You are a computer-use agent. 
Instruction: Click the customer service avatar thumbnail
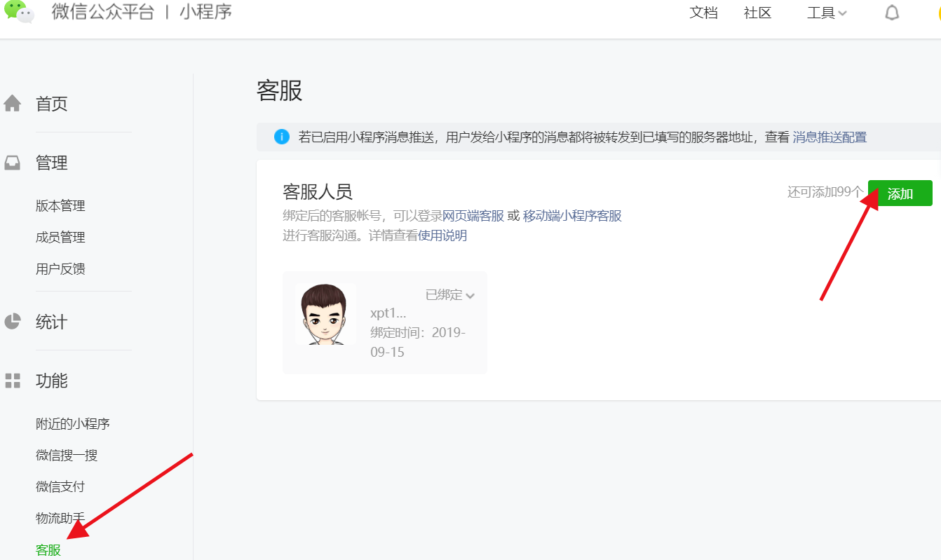click(325, 314)
